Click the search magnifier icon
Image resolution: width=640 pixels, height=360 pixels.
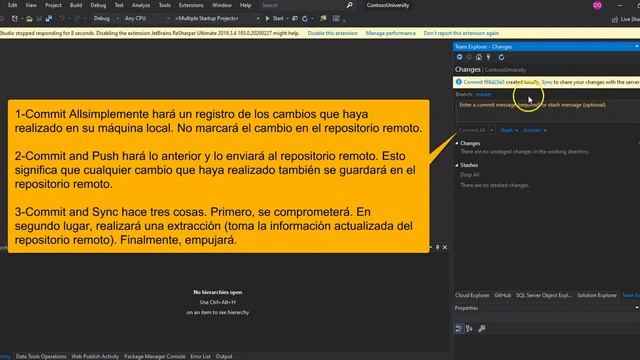click(349, 5)
